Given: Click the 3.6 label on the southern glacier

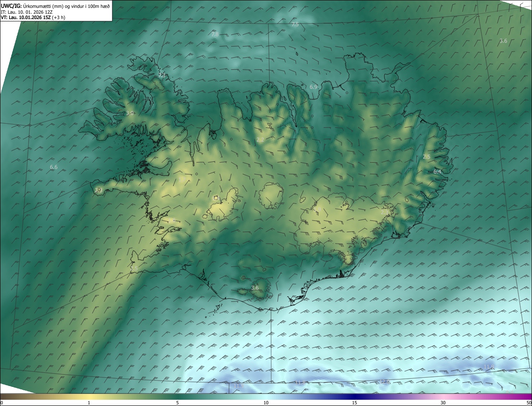Looking at the screenshot, I should 255,288.
